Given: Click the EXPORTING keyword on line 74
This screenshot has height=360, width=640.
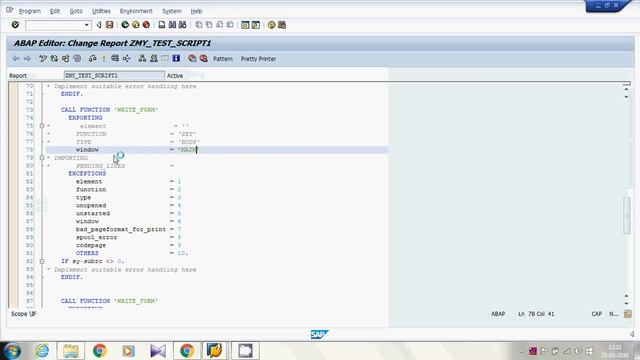Looking at the screenshot, I should tap(85, 118).
